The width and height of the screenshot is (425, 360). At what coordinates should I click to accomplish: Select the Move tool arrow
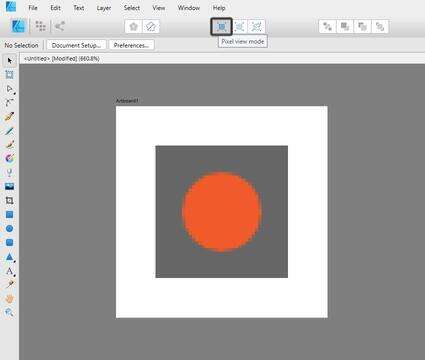tap(9, 60)
